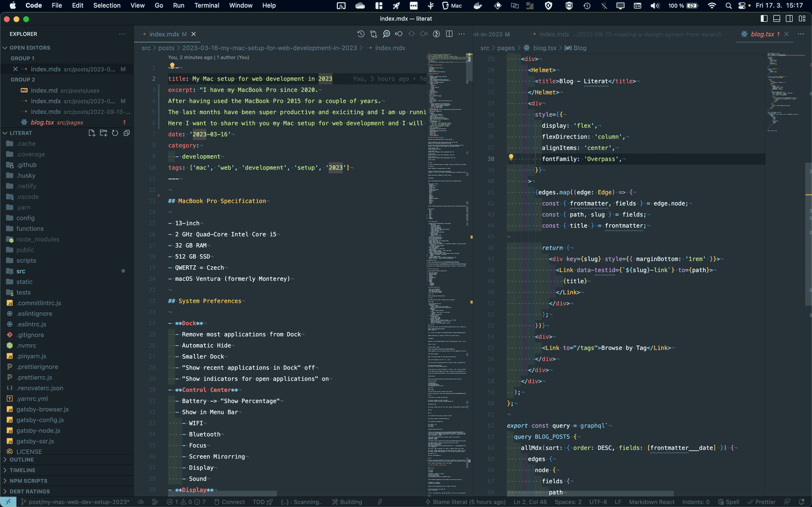
Task: Collapse the OPEN EDITORS section
Action: (x=67, y=48)
